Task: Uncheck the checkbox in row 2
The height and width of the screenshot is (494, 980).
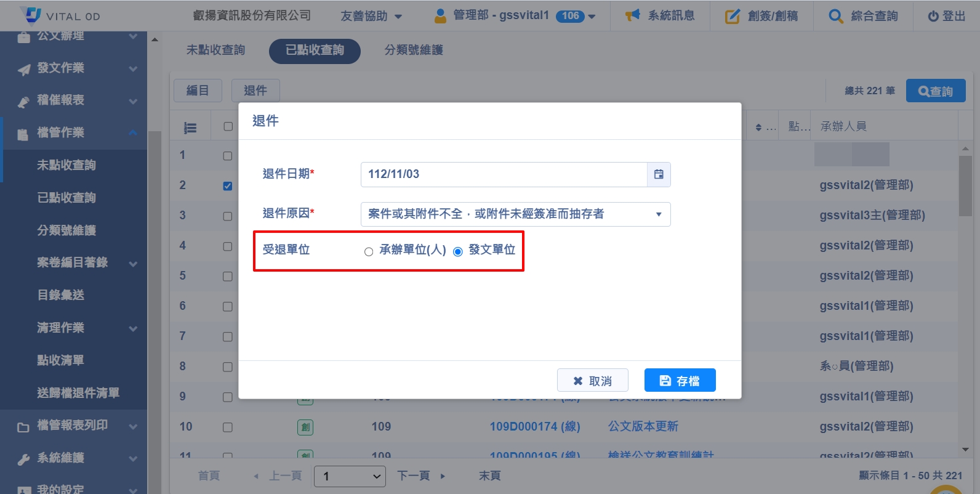Action: coord(228,186)
